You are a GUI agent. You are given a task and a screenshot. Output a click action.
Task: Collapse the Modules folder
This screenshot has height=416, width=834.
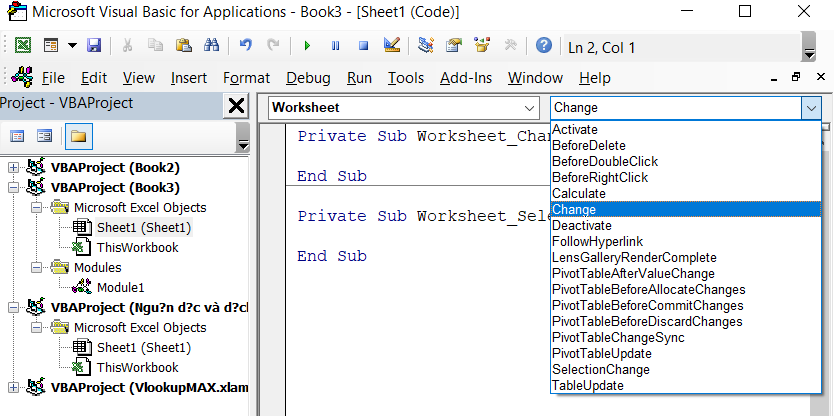[36, 268]
